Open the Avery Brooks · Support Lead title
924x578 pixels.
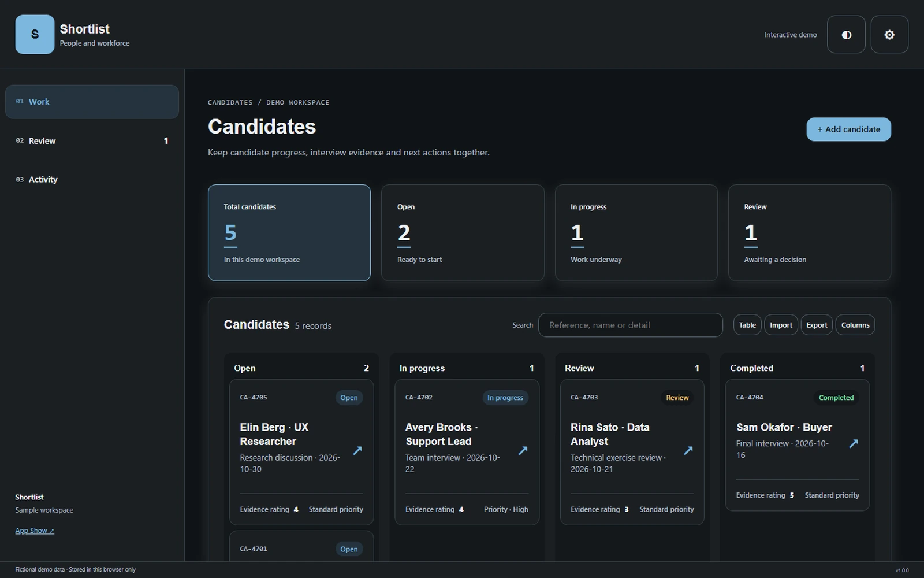click(x=442, y=434)
